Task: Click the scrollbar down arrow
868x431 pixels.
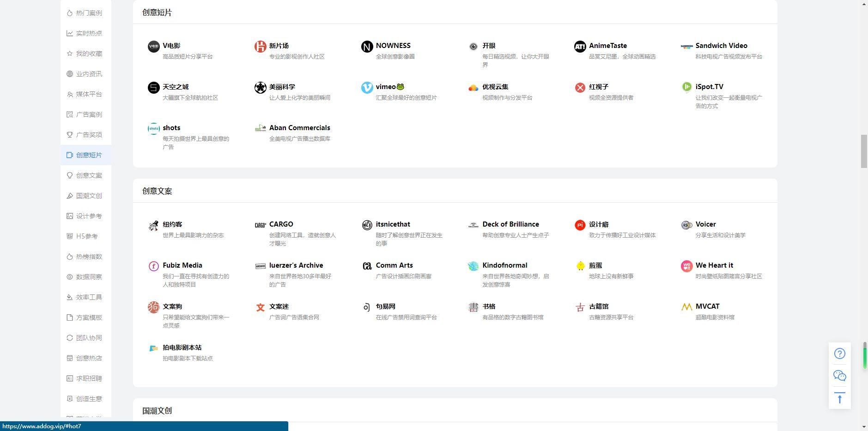Action: 864,427
